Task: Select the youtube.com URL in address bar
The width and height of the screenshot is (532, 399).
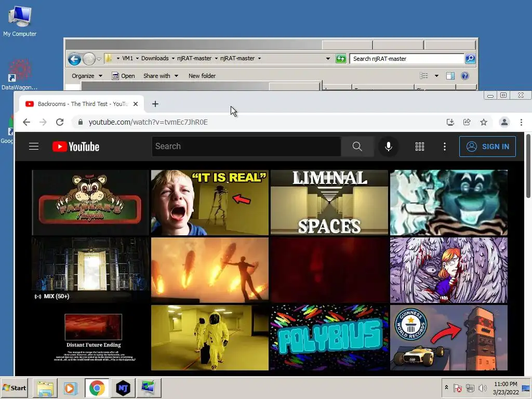Action: pyautogui.click(x=148, y=122)
